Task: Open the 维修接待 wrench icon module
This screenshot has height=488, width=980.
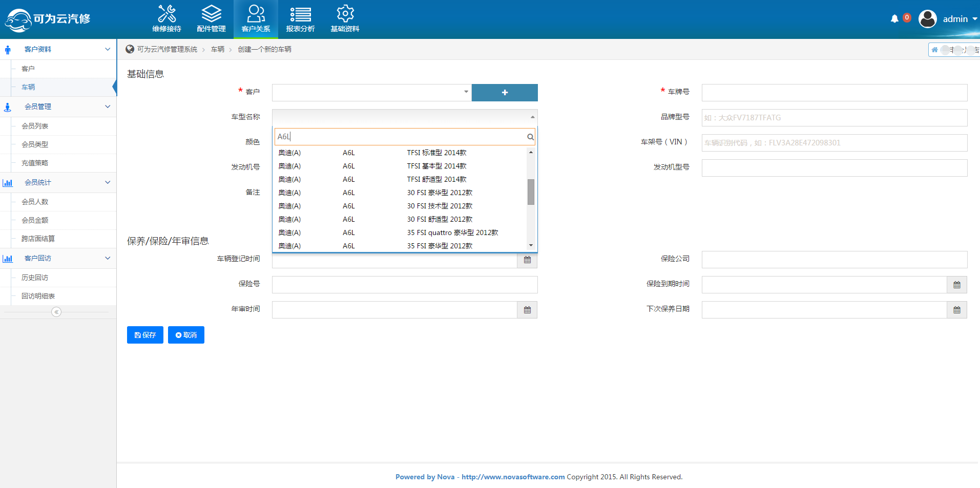Action: [166, 19]
